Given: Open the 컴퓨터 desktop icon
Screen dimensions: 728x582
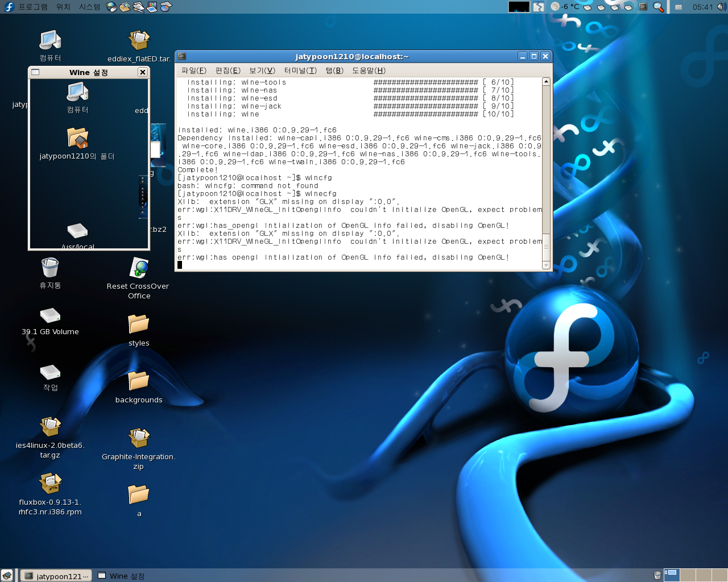Looking at the screenshot, I should [x=50, y=45].
